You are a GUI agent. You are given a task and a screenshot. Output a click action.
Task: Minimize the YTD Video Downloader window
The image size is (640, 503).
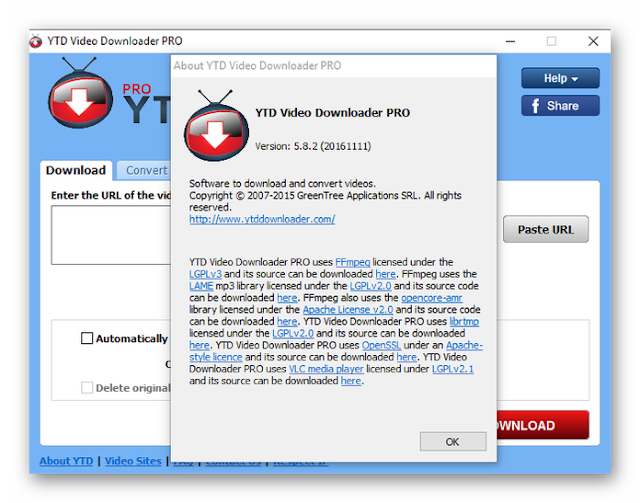[510, 41]
